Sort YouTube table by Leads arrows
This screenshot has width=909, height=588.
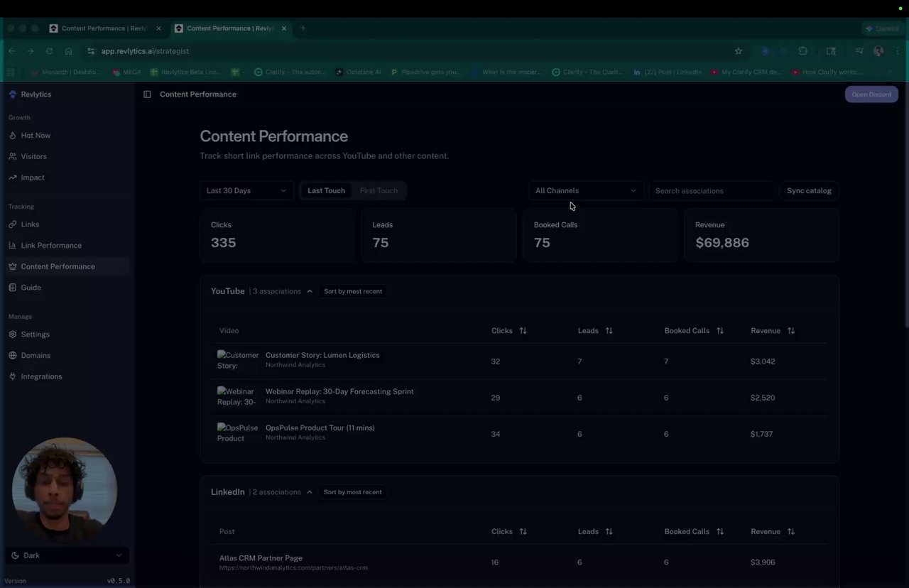(x=609, y=331)
